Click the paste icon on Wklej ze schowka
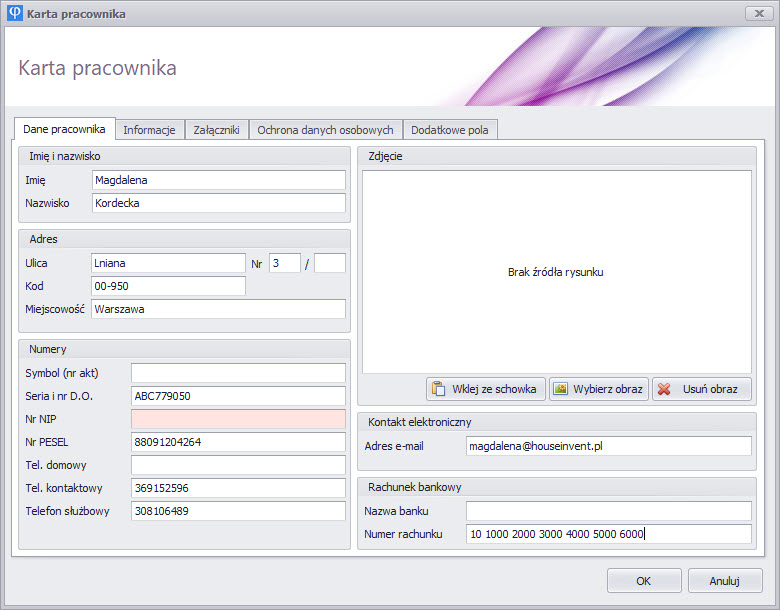 [437, 389]
